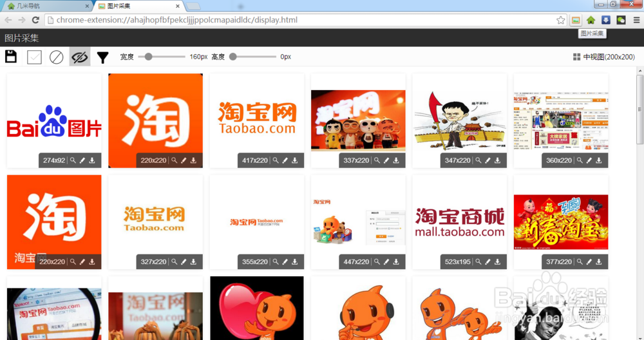Select the red heart mascot thumbnail
644x340 pixels.
pyautogui.click(x=257, y=308)
